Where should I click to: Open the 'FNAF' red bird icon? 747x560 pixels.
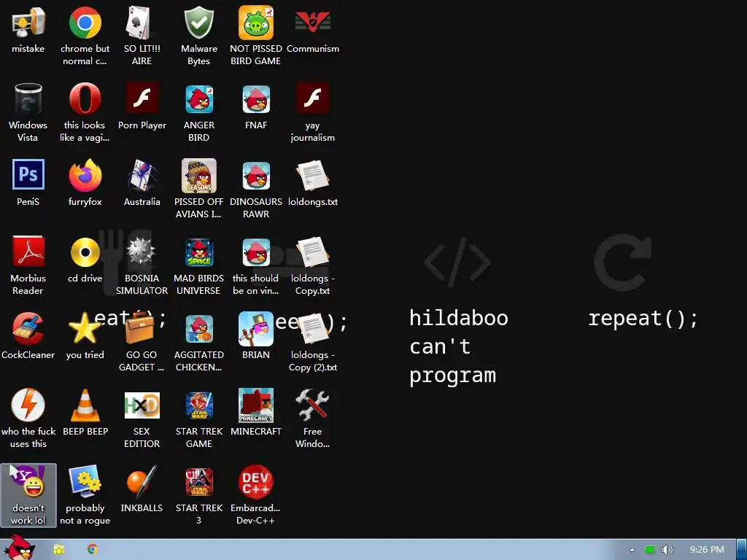point(256,99)
